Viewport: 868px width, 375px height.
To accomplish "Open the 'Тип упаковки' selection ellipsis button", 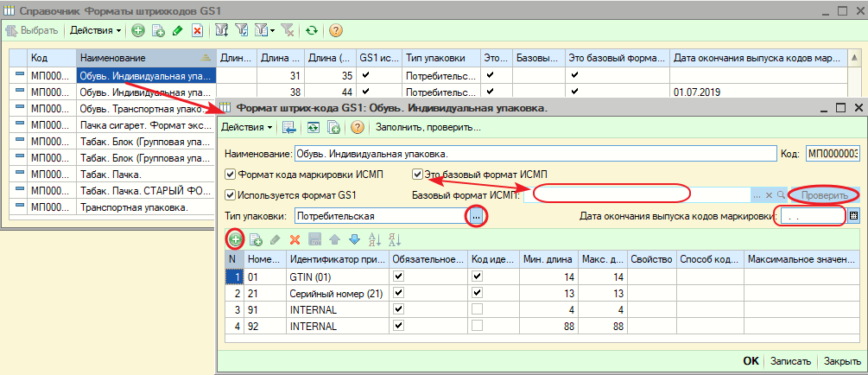I will [x=477, y=216].
